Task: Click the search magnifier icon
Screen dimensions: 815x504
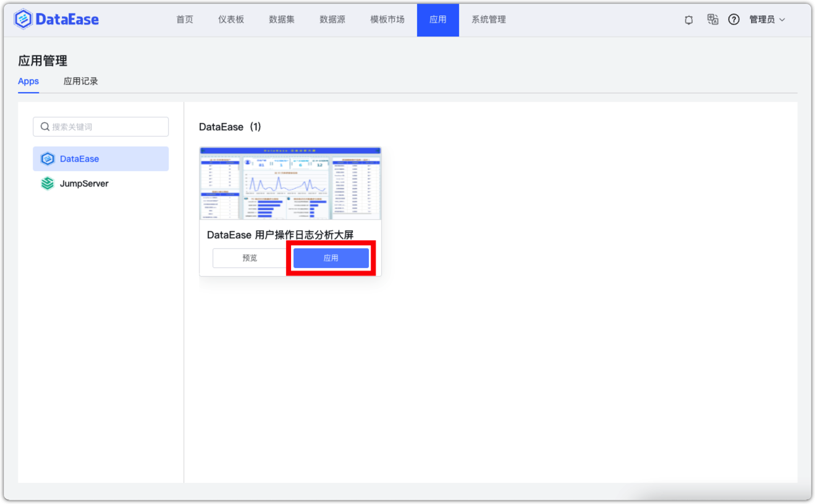Action: [x=45, y=127]
